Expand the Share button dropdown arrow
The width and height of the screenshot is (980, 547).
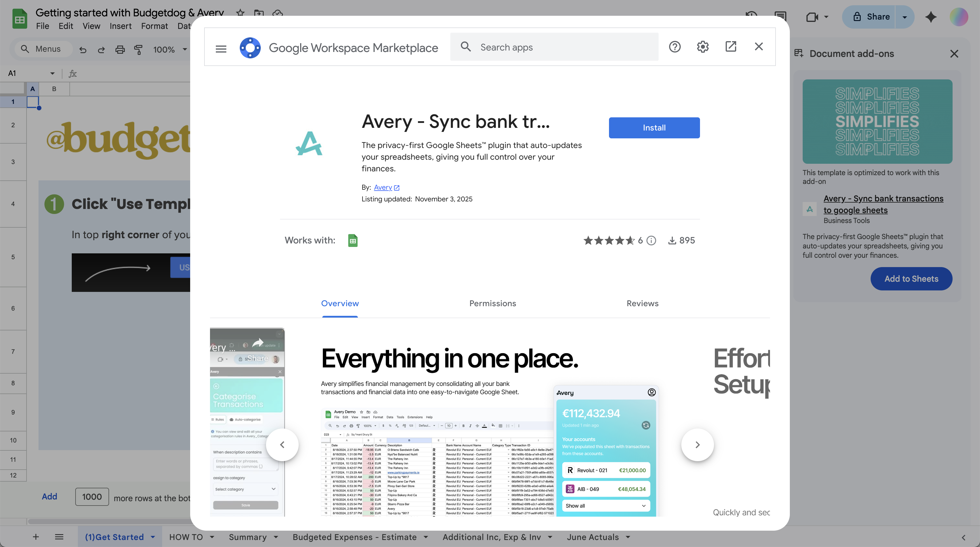point(905,17)
